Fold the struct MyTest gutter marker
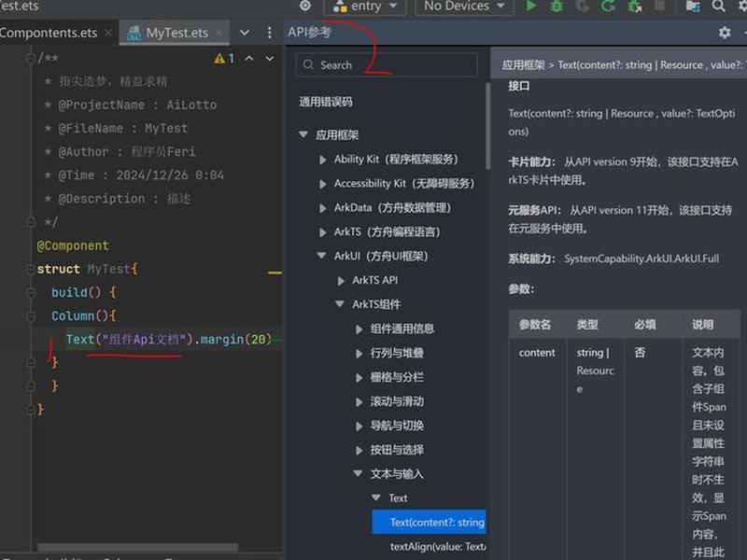This screenshot has height=560, width=747. (31, 270)
